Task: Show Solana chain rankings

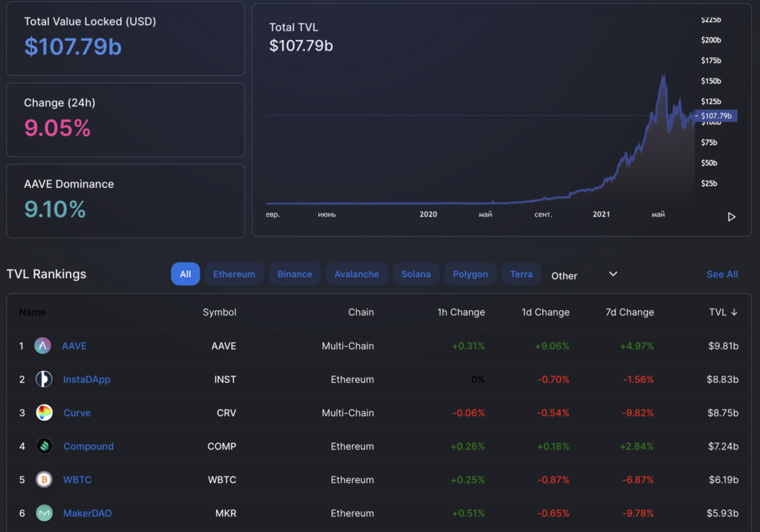Action: (416, 275)
